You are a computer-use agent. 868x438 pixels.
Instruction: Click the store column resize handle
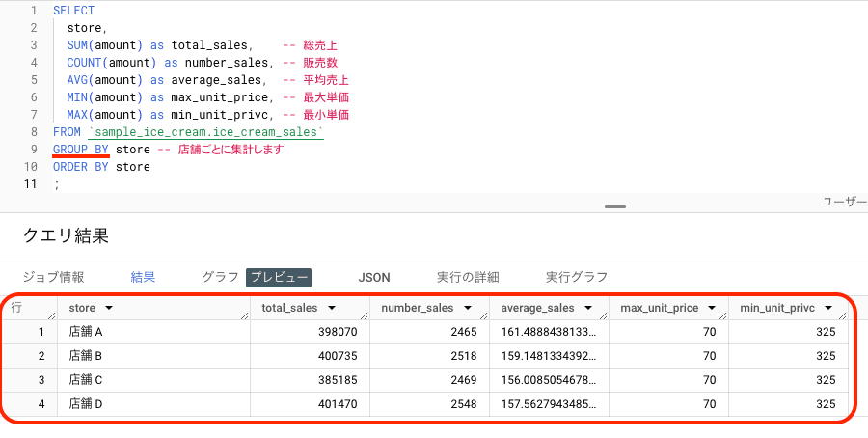244,315
